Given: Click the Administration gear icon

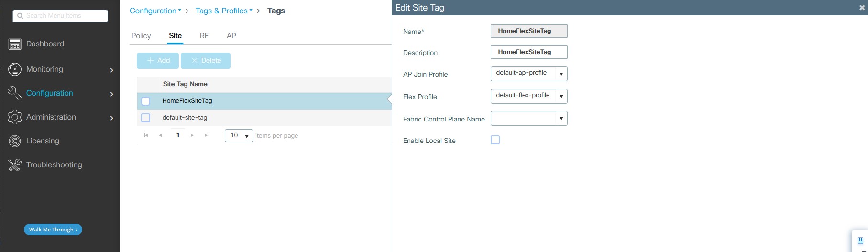Looking at the screenshot, I should pos(15,117).
